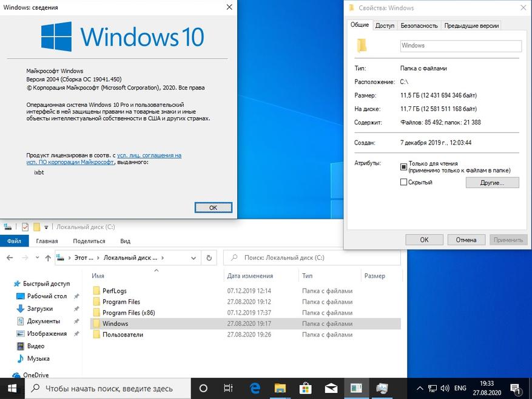Click chevron after Этот breadcrumb
This screenshot has height=399, width=532.
pos(98,257)
